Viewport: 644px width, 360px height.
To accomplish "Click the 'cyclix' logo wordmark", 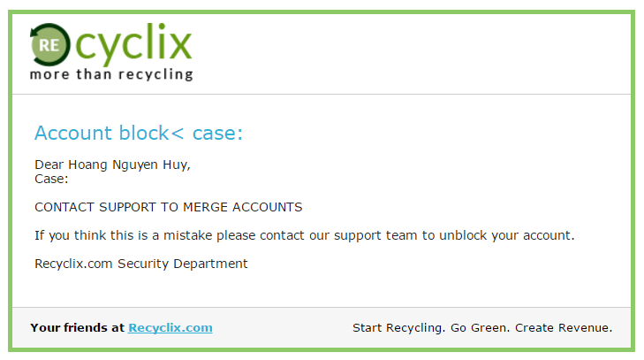I will tap(131, 41).
